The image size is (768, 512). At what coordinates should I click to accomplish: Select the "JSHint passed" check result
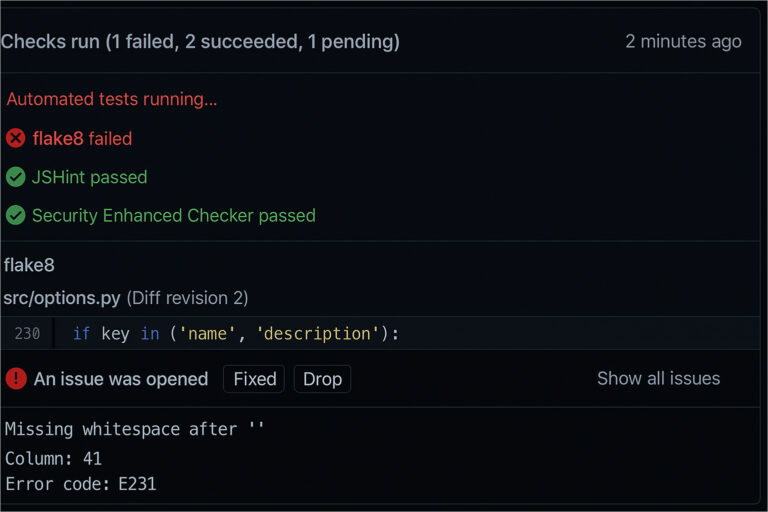(89, 177)
